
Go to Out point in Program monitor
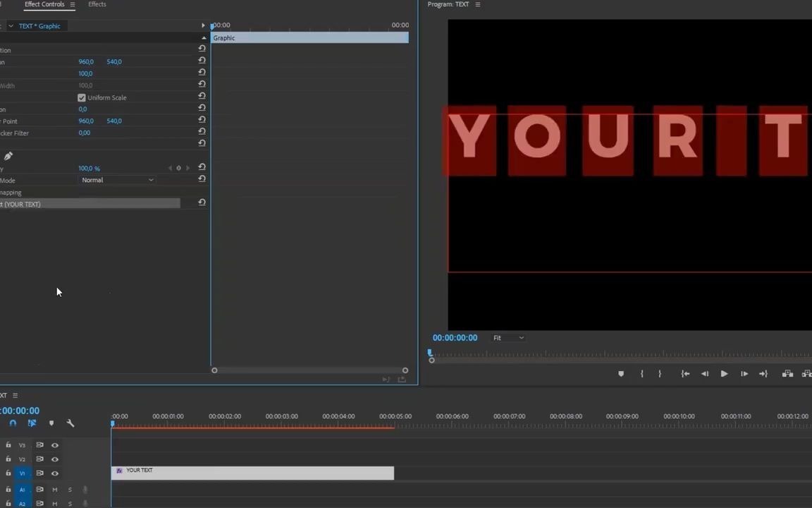click(x=763, y=374)
